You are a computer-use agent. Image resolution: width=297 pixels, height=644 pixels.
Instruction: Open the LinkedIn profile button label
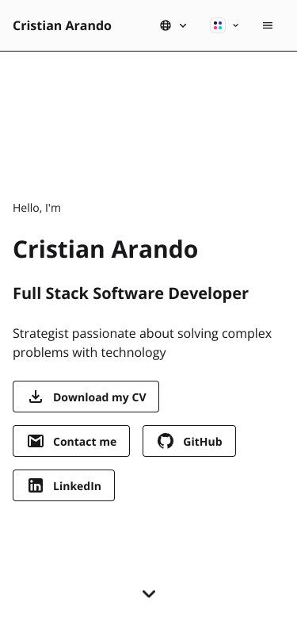(77, 486)
